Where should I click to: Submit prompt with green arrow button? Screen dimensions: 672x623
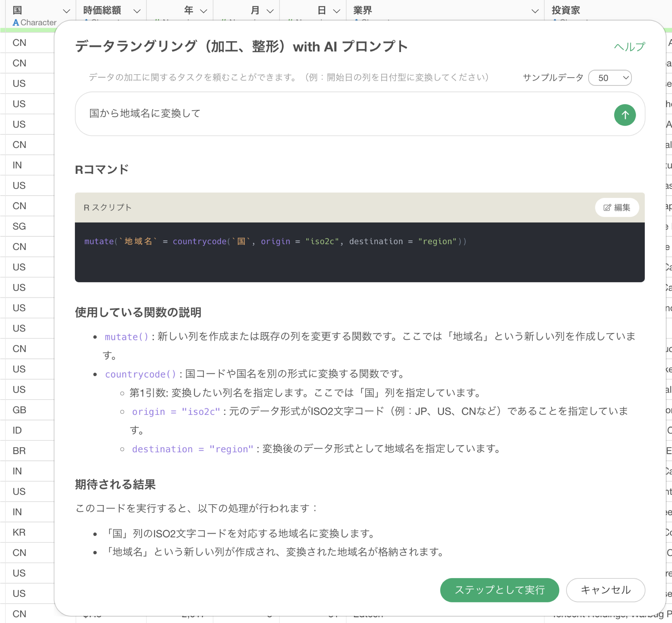(625, 115)
